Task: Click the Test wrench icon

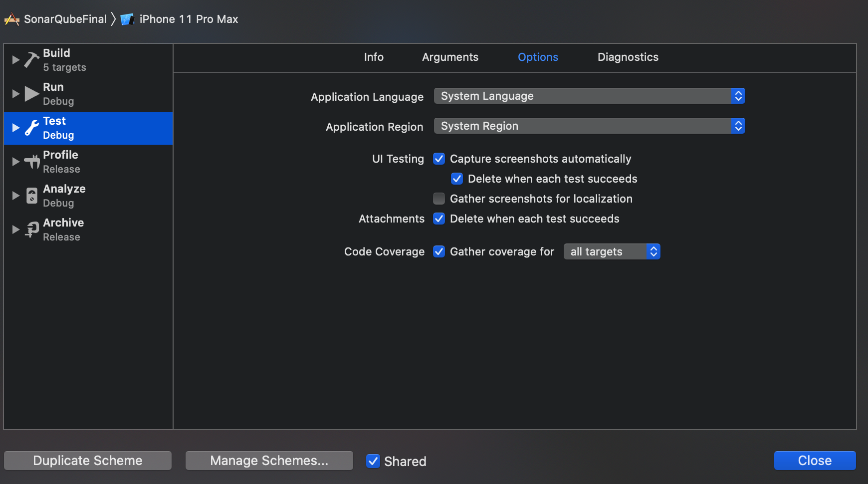Action: pyautogui.click(x=31, y=128)
